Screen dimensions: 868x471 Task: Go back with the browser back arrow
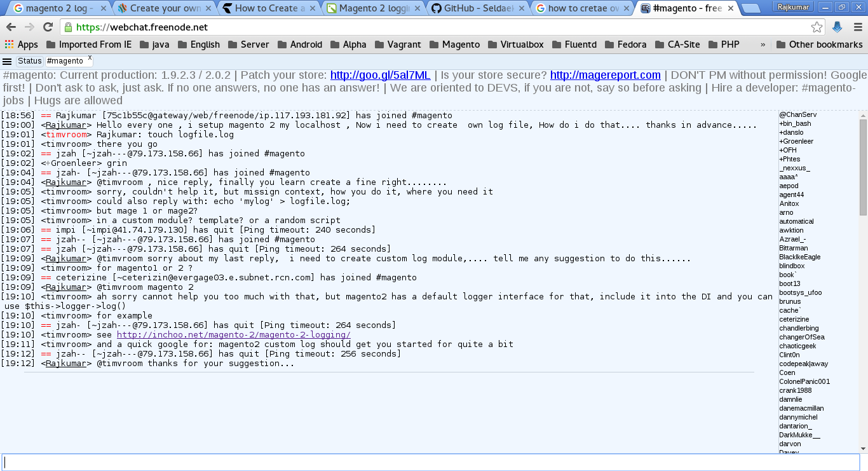(11, 27)
